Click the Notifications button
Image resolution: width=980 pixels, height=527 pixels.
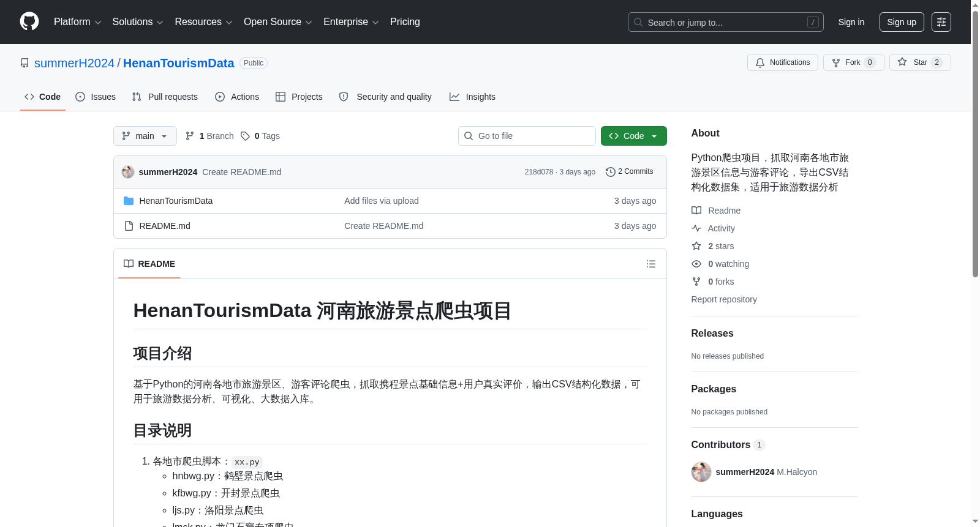[x=783, y=62]
